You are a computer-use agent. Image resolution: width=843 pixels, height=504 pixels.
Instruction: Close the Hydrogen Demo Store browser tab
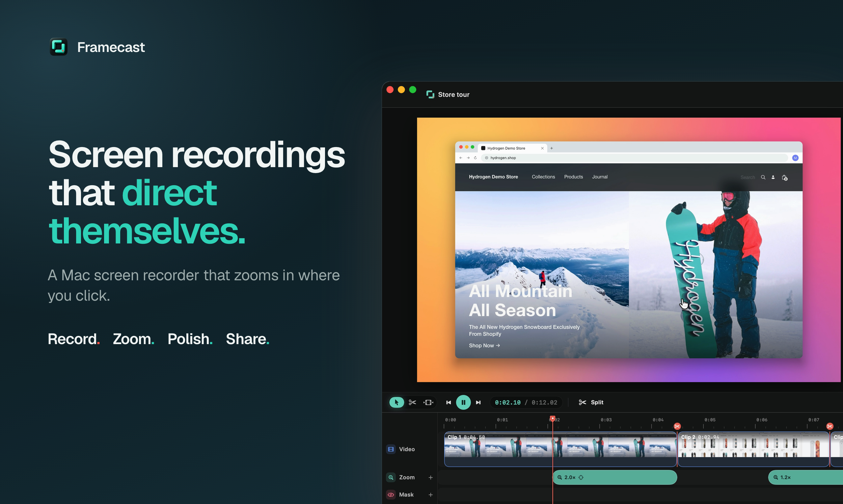point(542,148)
